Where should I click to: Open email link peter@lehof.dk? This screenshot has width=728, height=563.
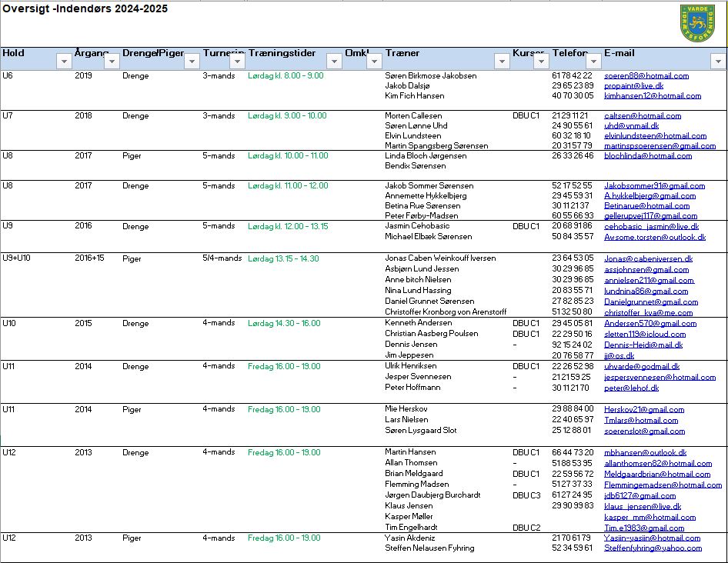tap(632, 388)
